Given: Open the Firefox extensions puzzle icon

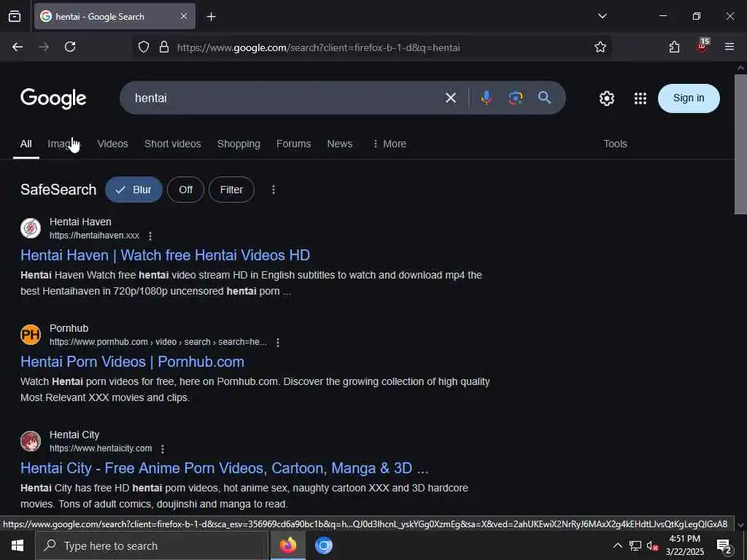Looking at the screenshot, I should [674, 47].
